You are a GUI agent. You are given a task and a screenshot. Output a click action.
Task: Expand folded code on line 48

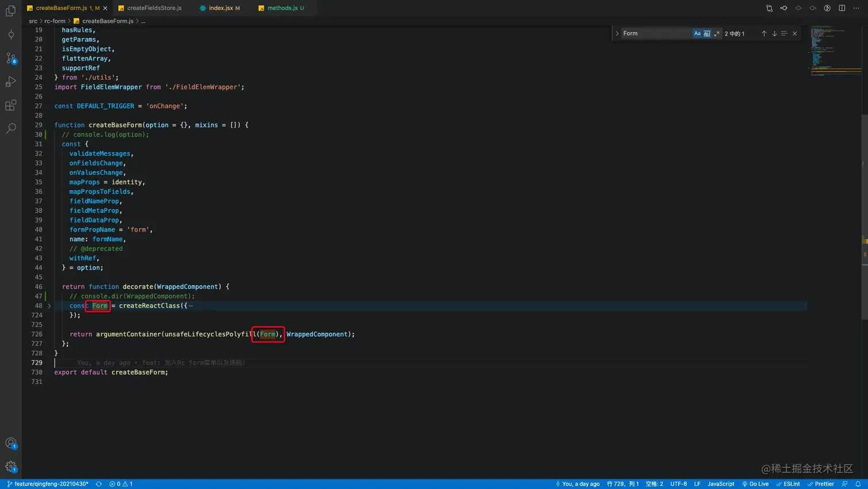[49, 306]
